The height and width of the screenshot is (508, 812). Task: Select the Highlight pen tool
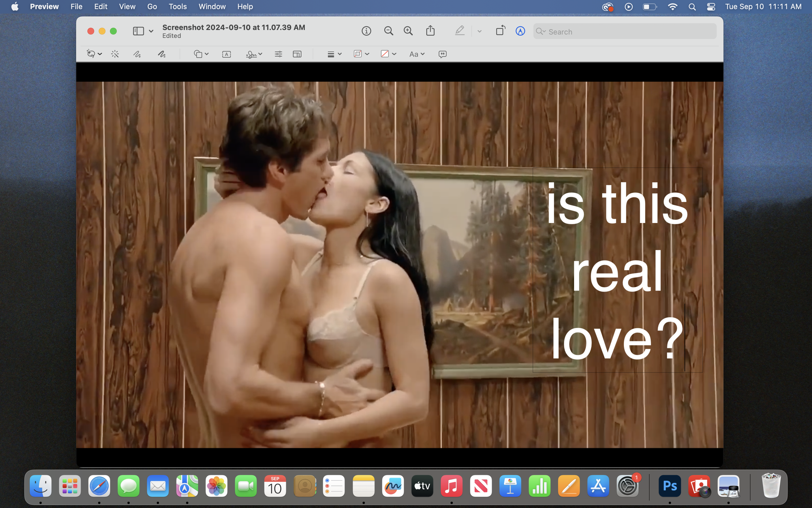(460, 31)
